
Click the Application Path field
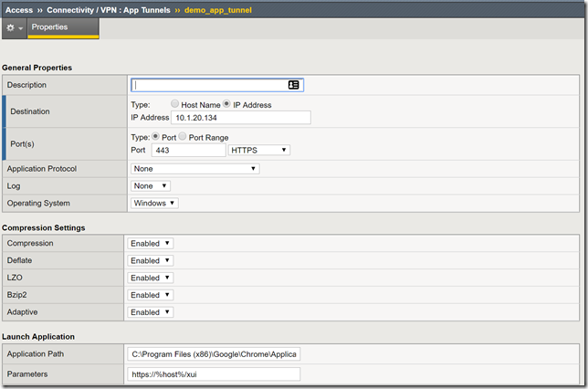(x=215, y=354)
